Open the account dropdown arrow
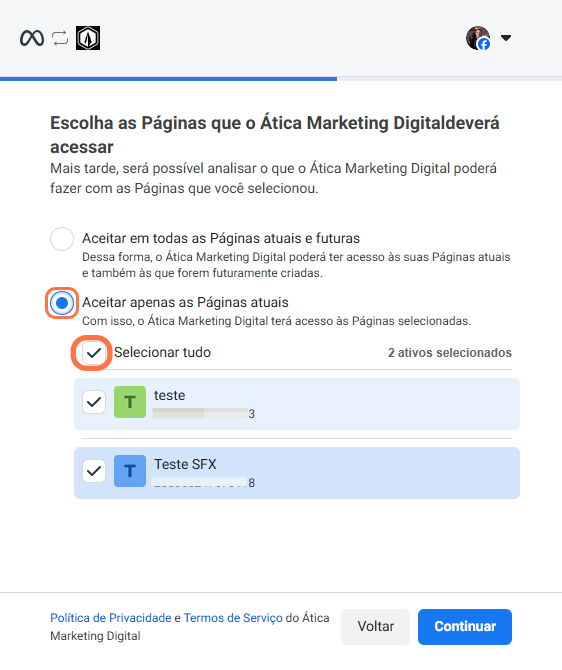562x670 pixels. click(506, 38)
